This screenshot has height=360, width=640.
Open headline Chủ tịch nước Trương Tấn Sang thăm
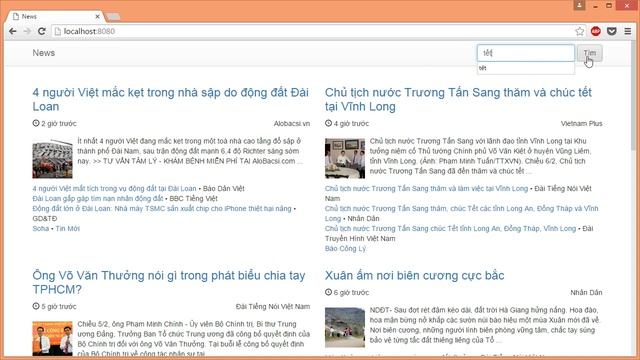click(x=458, y=99)
